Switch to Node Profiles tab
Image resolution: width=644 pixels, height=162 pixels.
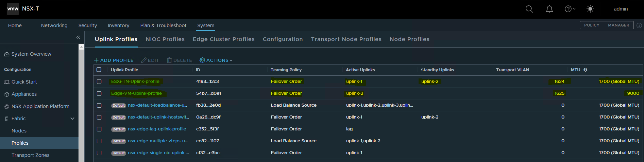(x=409, y=39)
